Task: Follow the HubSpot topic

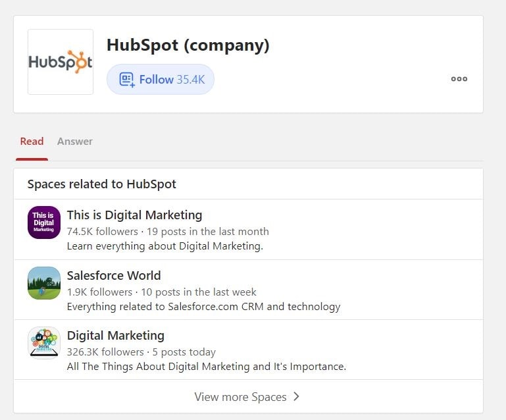Action: click(161, 80)
